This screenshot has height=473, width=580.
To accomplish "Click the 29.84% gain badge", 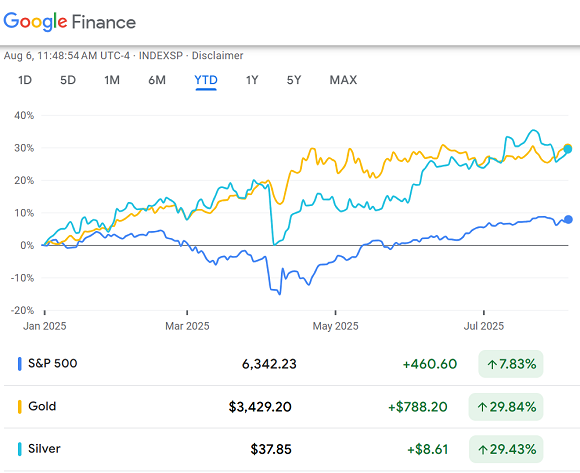I will click(506, 407).
